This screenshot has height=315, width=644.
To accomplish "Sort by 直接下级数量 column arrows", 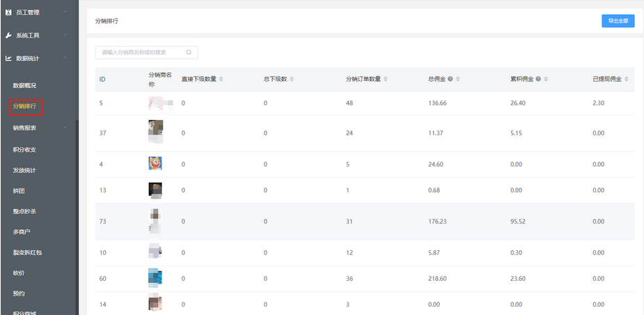I will click(221, 79).
